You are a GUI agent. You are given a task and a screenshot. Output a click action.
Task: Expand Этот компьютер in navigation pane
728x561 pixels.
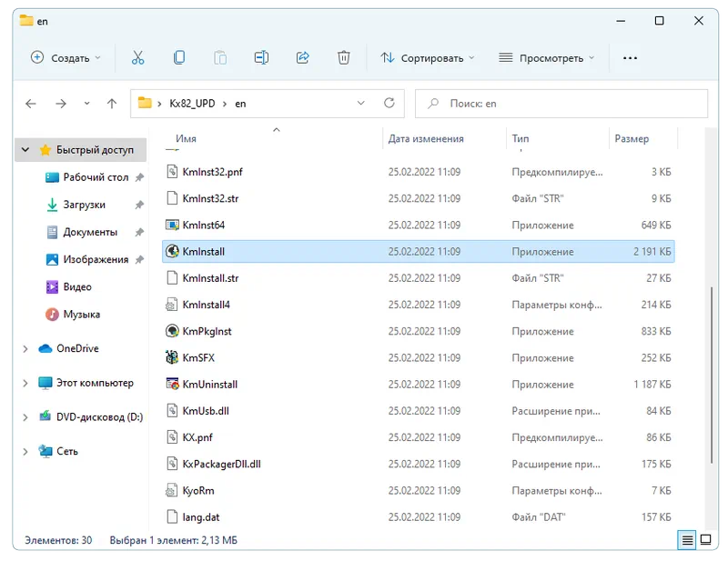(25, 384)
